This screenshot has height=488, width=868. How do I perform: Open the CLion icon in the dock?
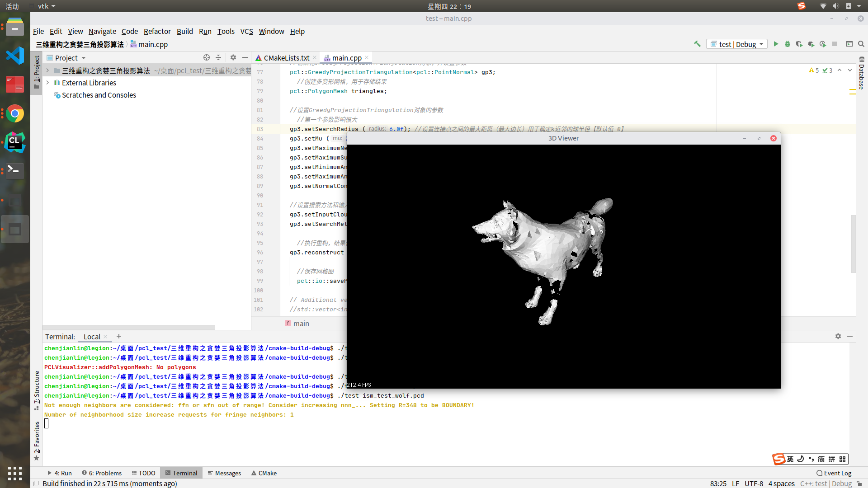[x=15, y=142]
